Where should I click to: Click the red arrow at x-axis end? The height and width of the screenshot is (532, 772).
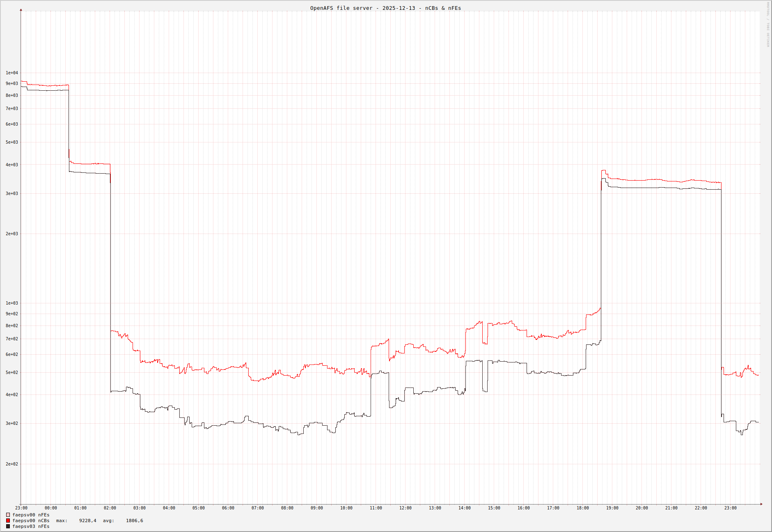pyautogui.click(x=761, y=504)
